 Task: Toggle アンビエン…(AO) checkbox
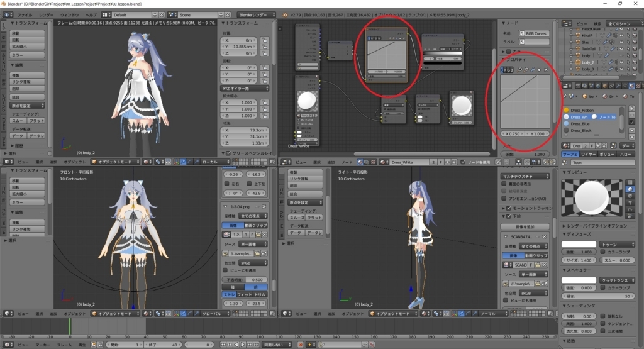coord(504,198)
